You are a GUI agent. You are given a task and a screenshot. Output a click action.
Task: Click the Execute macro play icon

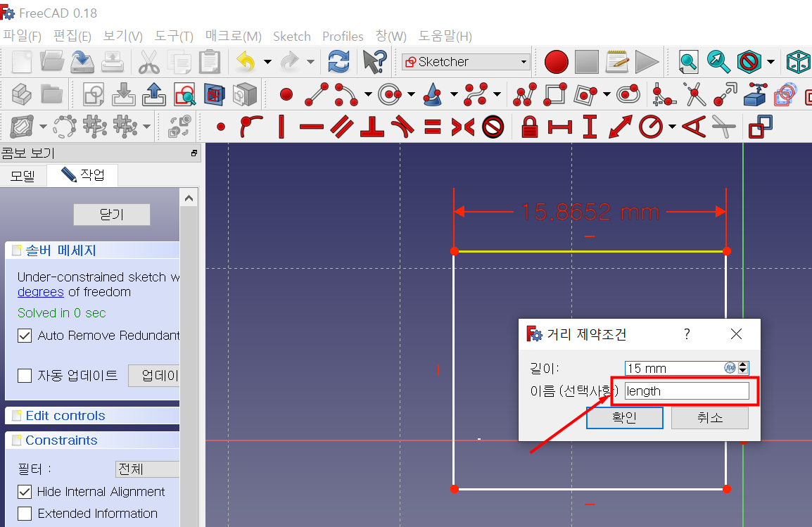(x=646, y=62)
